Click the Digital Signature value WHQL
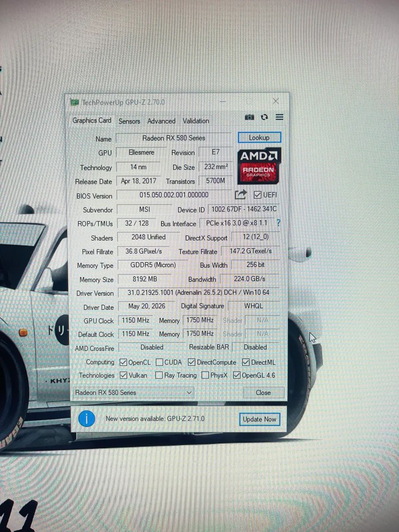The height and width of the screenshot is (532, 399). pos(254,306)
